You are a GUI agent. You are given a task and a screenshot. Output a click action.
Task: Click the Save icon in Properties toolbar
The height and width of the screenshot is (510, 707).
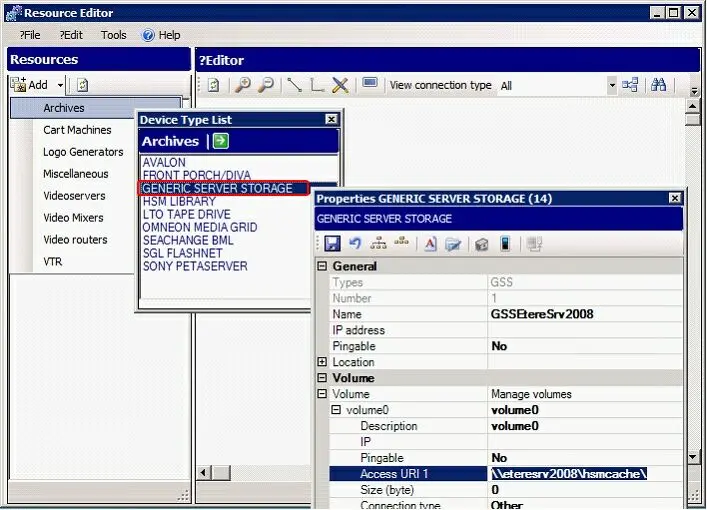332,244
